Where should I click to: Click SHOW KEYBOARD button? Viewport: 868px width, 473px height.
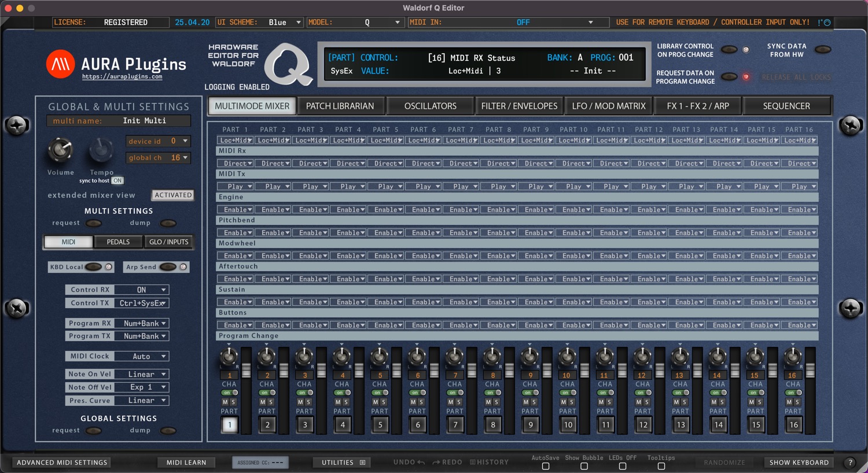[x=799, y=463]
